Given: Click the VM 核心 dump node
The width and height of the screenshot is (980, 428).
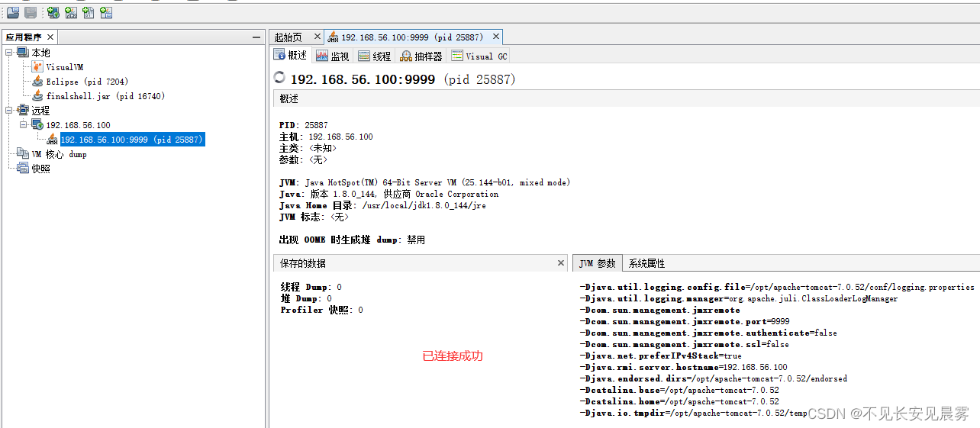Looking at the screenshot, I should tap(59, 154).
